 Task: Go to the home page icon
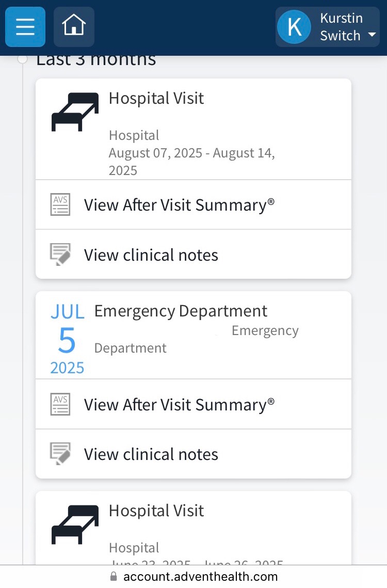74,27
